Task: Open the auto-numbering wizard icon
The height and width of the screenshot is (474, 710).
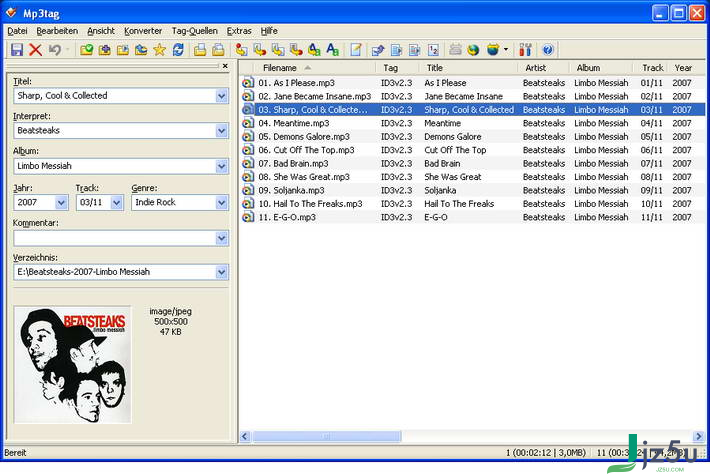Action: [433, 50]
